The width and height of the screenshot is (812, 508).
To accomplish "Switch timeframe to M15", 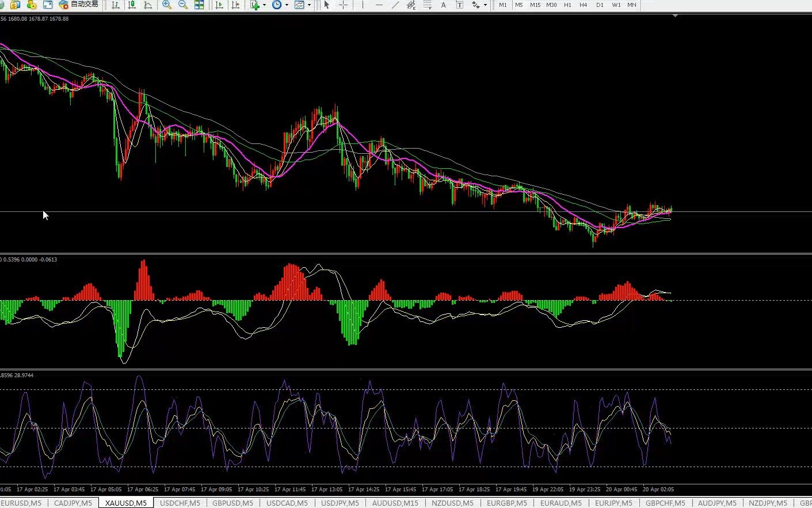I will coord(535,5).
